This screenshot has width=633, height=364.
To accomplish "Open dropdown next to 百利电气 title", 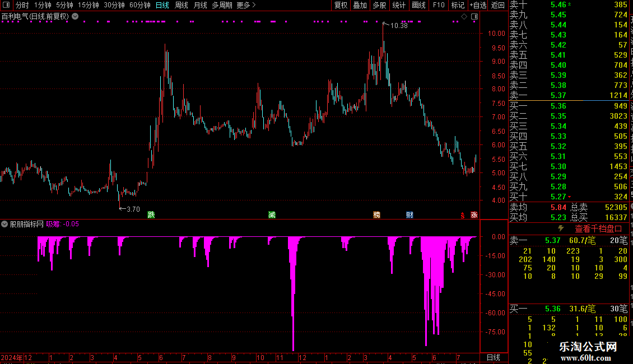I will (75, 16).
